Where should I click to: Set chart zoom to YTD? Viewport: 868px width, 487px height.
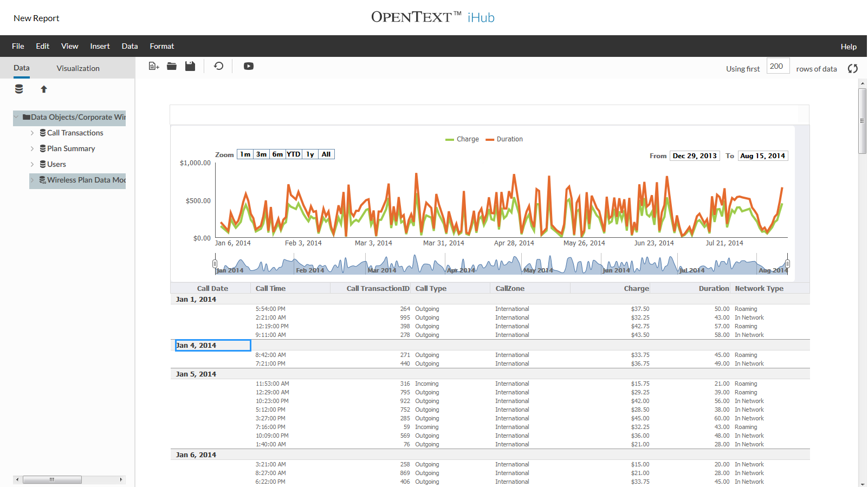[294, 154]
